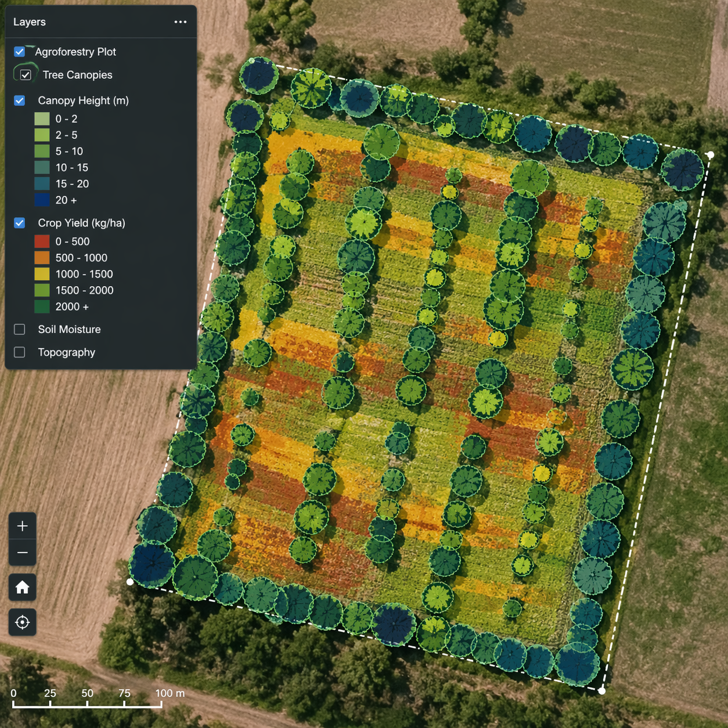
Task: Click the plot boundary's bottom-right vertex handle
Action: click(602, 690)
